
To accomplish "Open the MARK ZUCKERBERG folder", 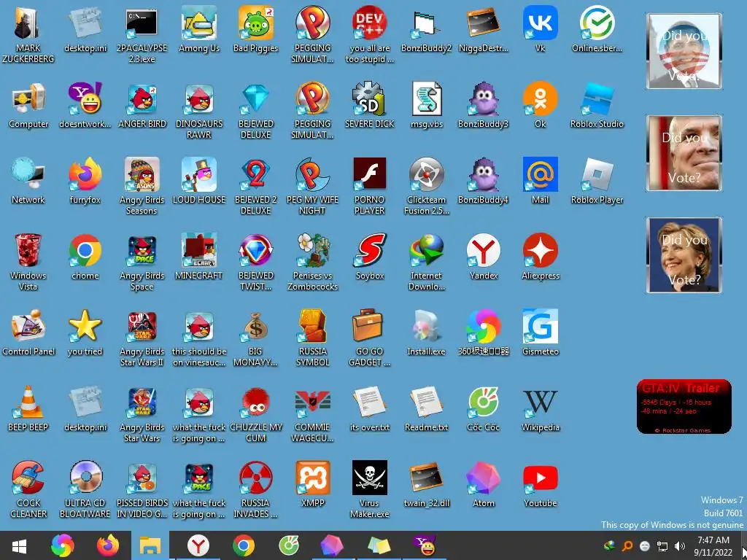I will click(x=28, y=35).
